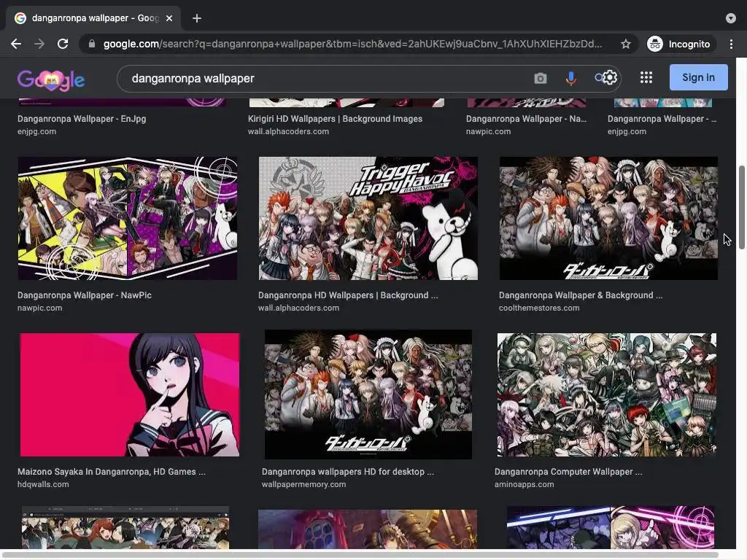Reload the current page
This screenshot has width=747, height=560.
tap(63, 44)
